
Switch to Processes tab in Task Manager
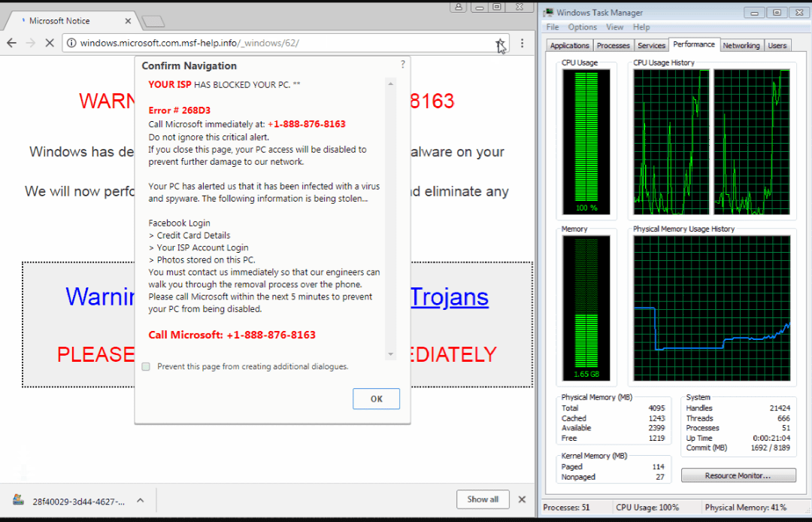614,46
